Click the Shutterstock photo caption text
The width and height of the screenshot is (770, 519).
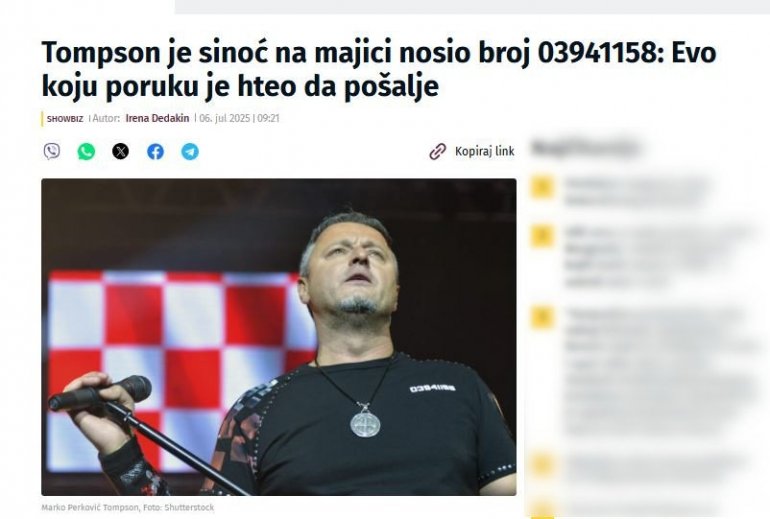tap(128, 507)
